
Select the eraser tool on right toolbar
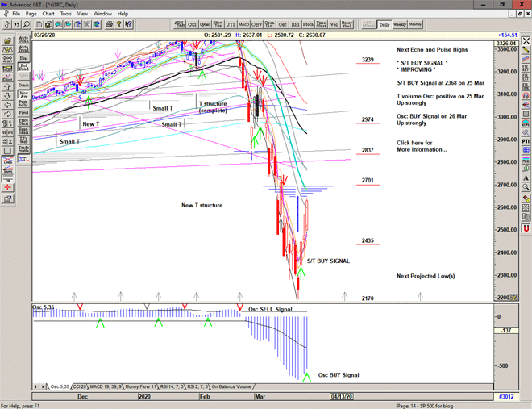(x=526, y=198)
